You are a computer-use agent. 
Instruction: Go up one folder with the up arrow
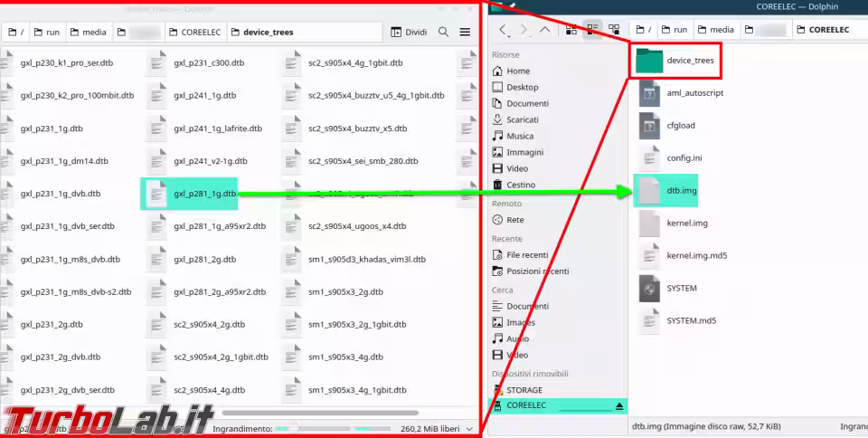point(544,30)
